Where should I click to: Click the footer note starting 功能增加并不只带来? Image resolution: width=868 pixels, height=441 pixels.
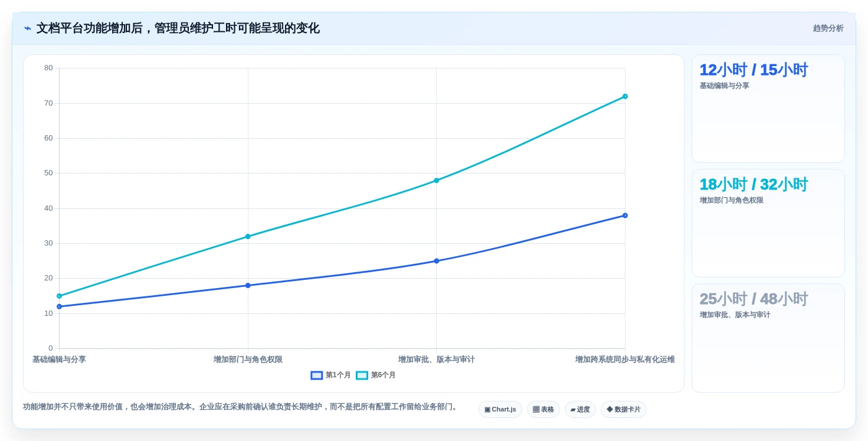[241, 407]
